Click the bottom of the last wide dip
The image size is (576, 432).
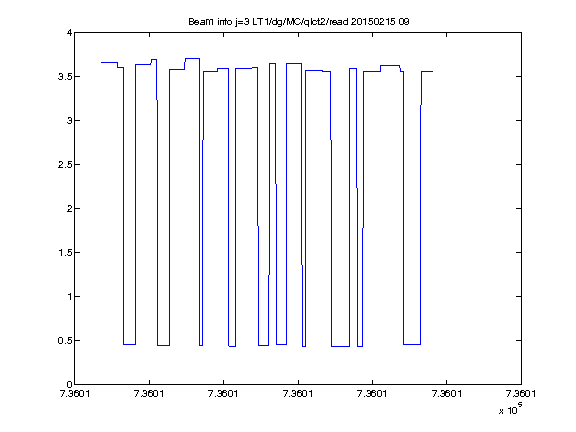tap(412, 344)
